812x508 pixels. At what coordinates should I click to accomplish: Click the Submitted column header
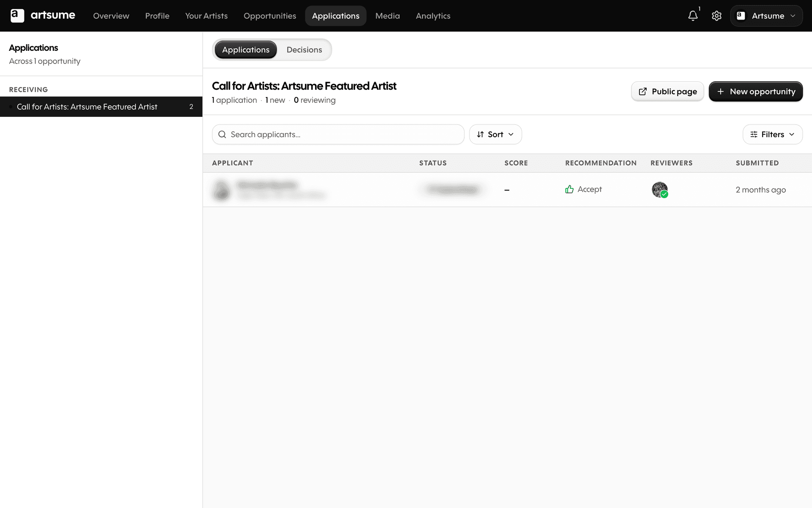tap(757, 163)
